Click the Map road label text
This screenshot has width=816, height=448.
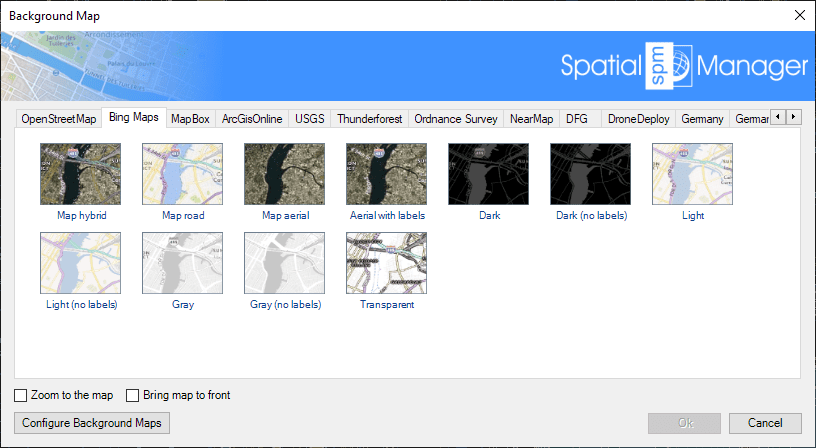[183, 215]
